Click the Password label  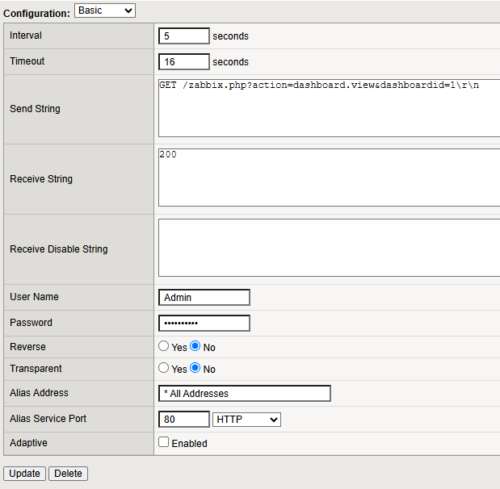click(31, 322)
